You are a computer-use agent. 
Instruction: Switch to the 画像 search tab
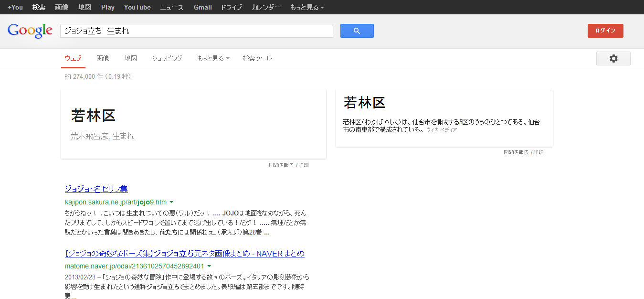coord(103,58)
